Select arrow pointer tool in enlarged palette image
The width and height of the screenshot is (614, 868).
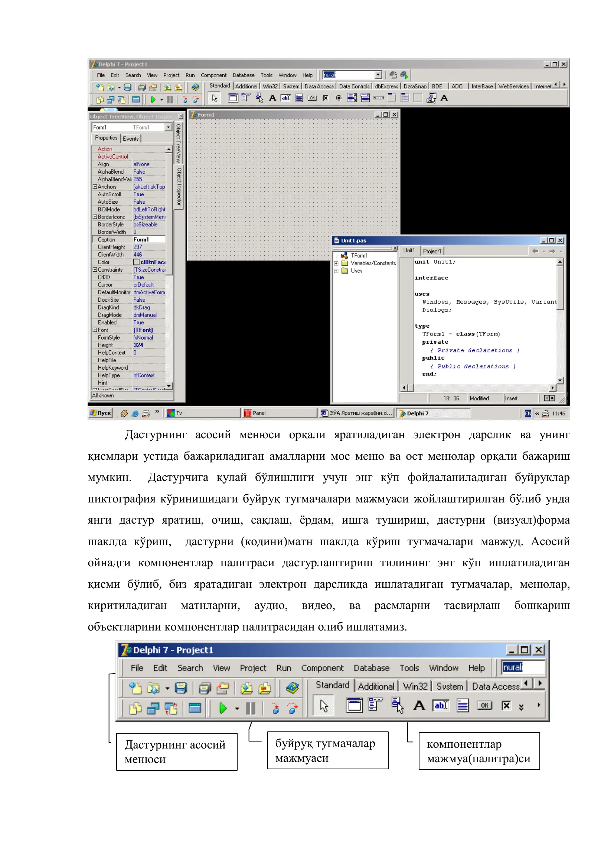click(x=324, y=706)
